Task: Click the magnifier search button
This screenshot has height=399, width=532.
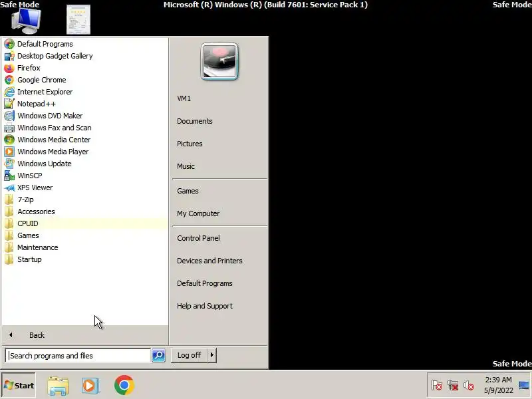Action: point(158,356)
